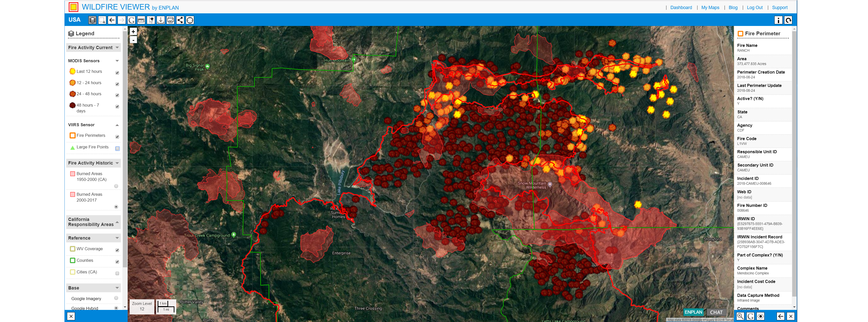Click Log Out
This screenshot has width=868, height=322.
pos(755,7)
